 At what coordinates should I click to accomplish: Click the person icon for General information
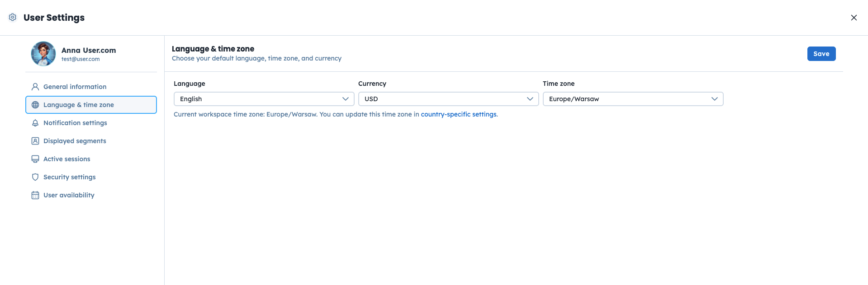tap(35, 87)
